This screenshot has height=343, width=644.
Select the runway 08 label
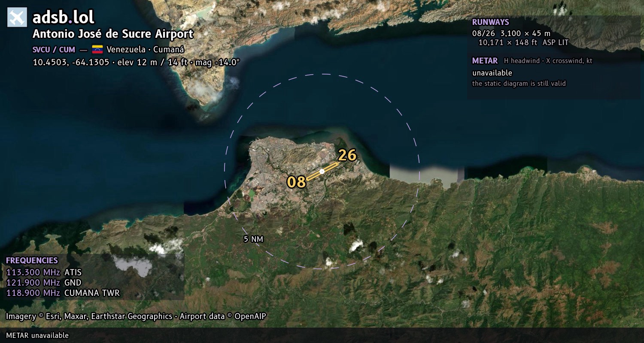pos(296,182)
